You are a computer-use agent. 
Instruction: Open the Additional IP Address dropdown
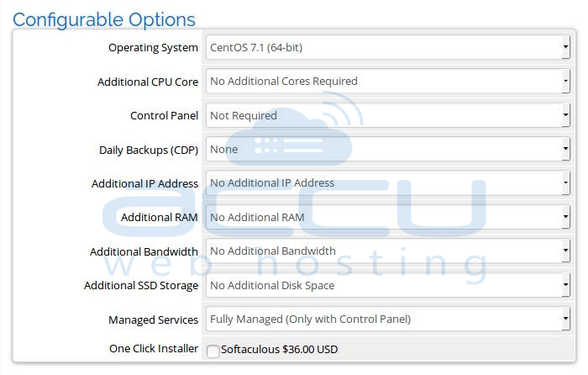click(388, 182)
